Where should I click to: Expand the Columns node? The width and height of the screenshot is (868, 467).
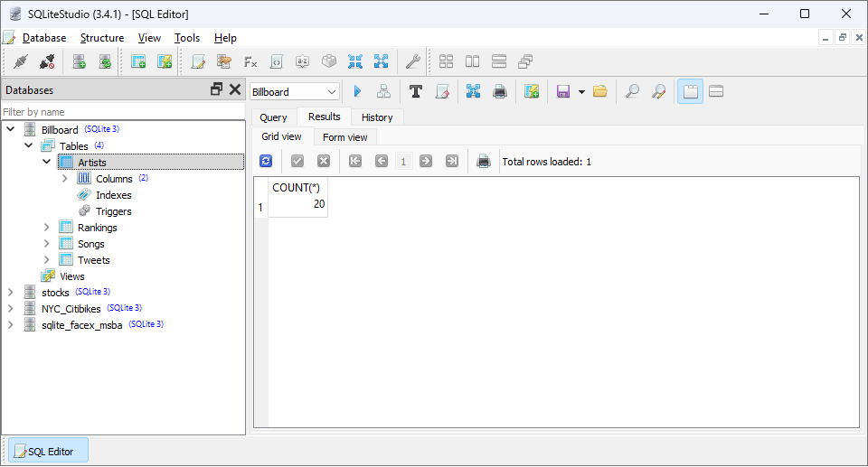65,178
